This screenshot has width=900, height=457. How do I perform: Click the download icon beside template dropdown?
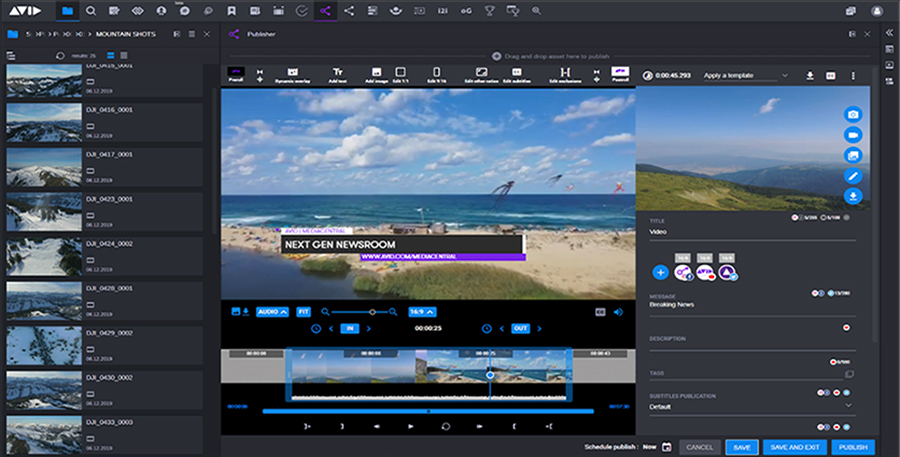(x=810, y=75)
